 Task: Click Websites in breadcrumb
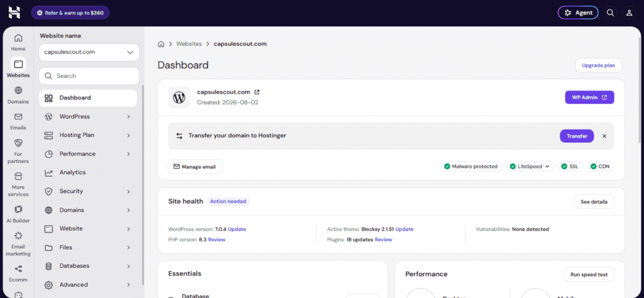pyautogui.click(x=189, y=44)
